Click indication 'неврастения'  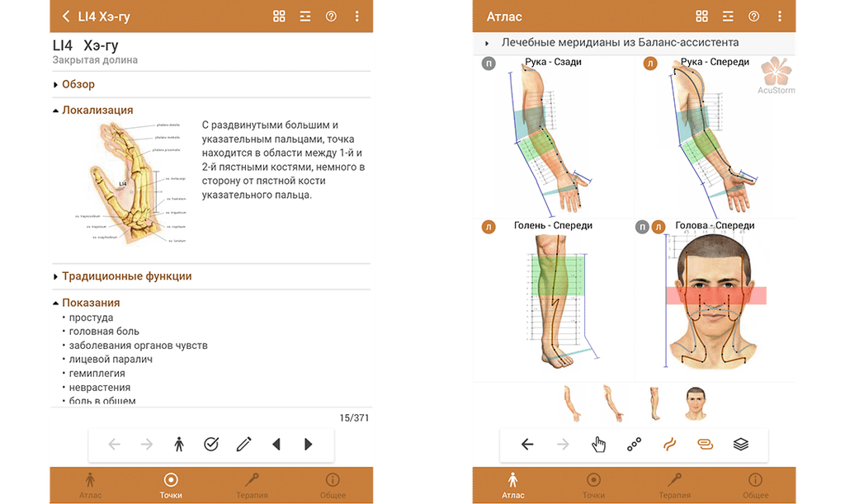tap(100, 387)
